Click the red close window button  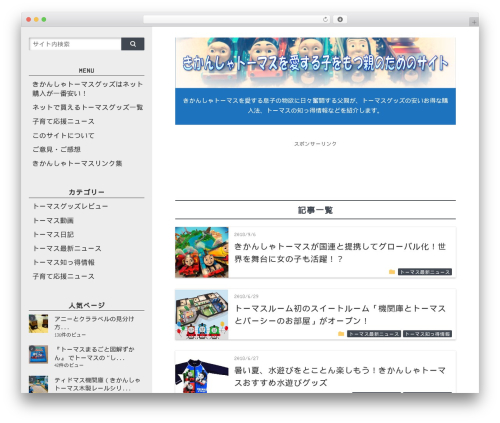(x=29, y=19)
